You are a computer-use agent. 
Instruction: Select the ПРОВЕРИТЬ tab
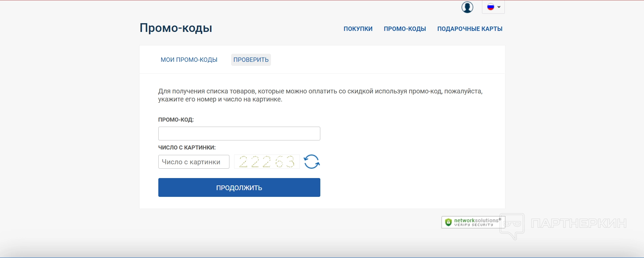pos(251,60)
